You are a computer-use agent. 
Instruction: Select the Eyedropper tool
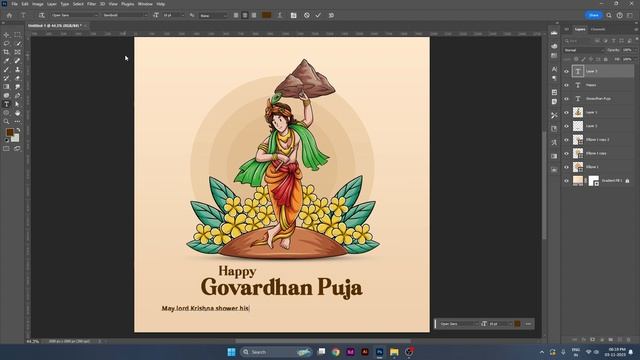(x=6, y=61)
